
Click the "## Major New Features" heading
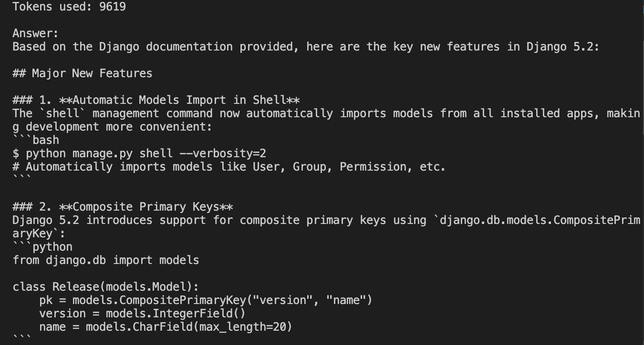click(83, 73)
